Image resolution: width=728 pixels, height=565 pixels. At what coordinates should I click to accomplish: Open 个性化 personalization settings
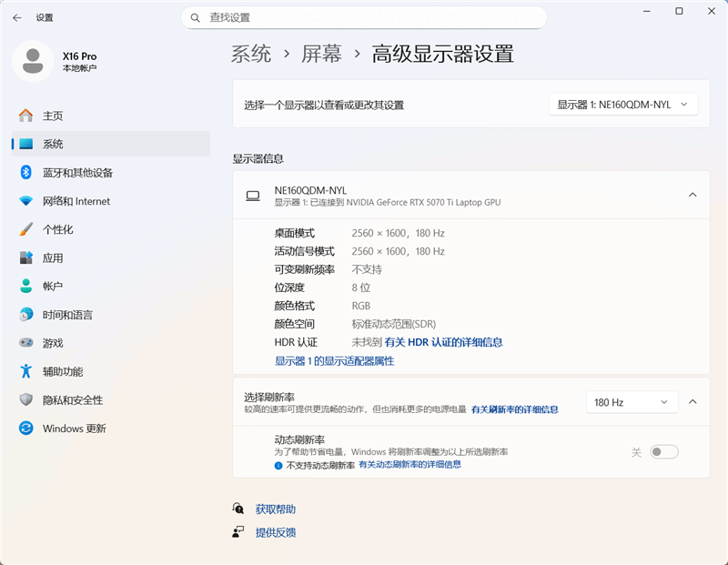coord(56,229)
